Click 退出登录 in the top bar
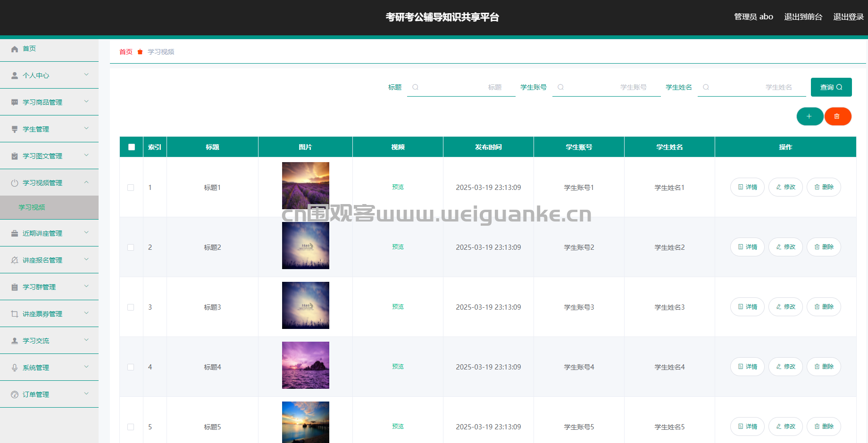868x443 pixels. (x=848, y=17)
